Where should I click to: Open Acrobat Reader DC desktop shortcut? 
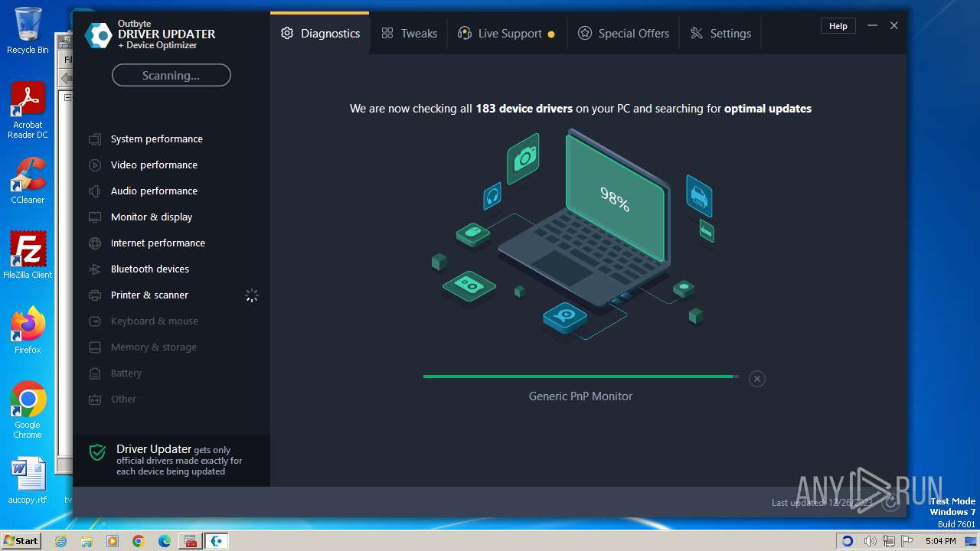point(28,110)
